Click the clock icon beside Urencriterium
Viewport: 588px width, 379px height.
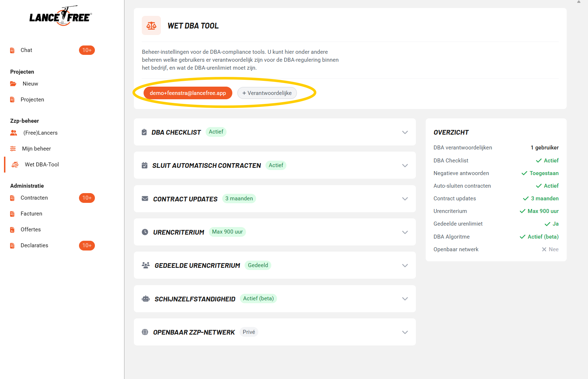click(145, 232)
